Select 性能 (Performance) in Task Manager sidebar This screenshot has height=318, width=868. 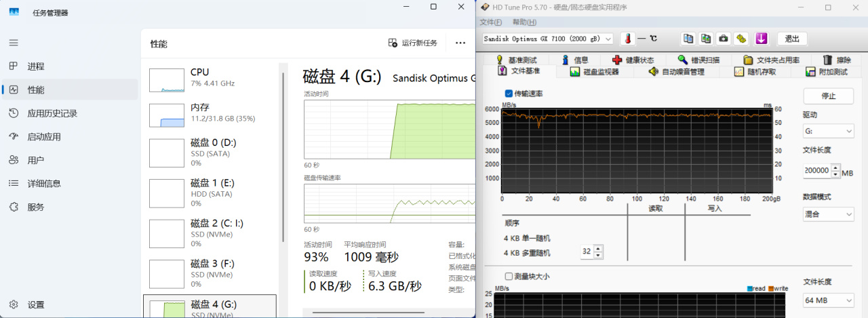click(x=70, y=90)
